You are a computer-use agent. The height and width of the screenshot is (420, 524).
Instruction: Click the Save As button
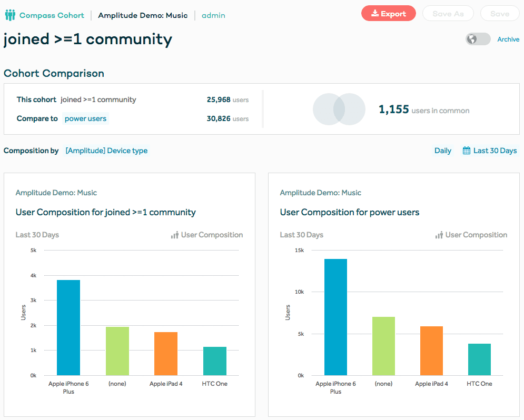(448, 13)
